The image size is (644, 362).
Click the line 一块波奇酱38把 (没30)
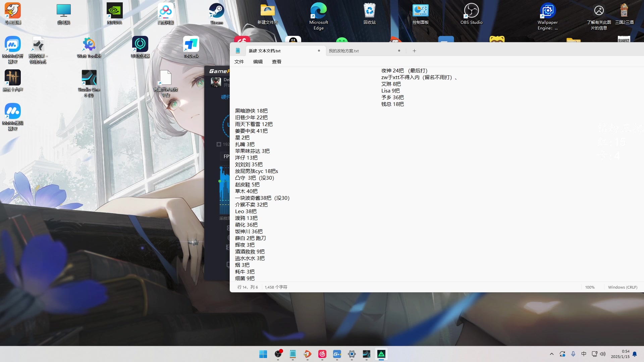262,198
